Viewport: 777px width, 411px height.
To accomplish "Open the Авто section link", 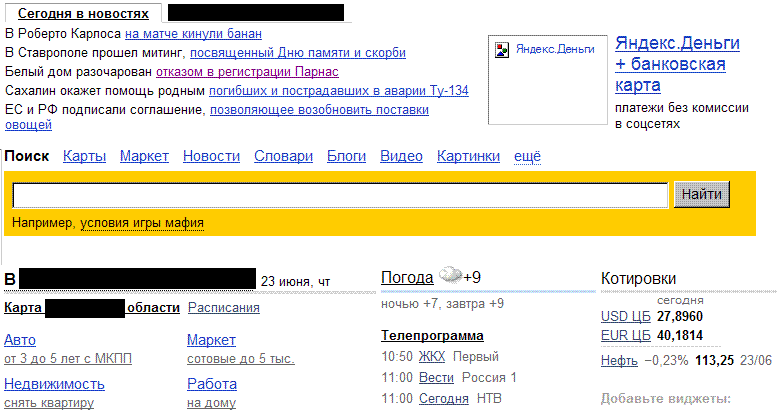I will [20, 340].
